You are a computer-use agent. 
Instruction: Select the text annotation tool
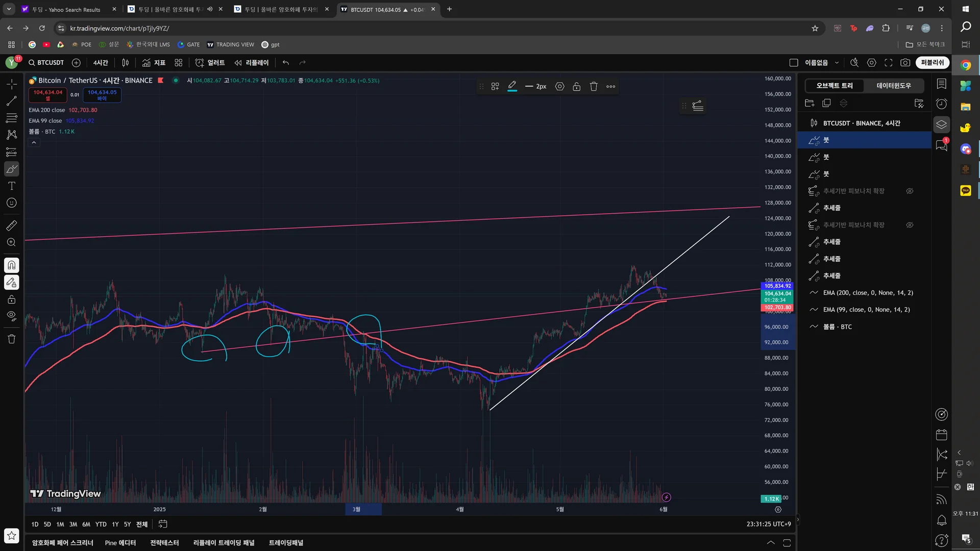coord(11,186)
